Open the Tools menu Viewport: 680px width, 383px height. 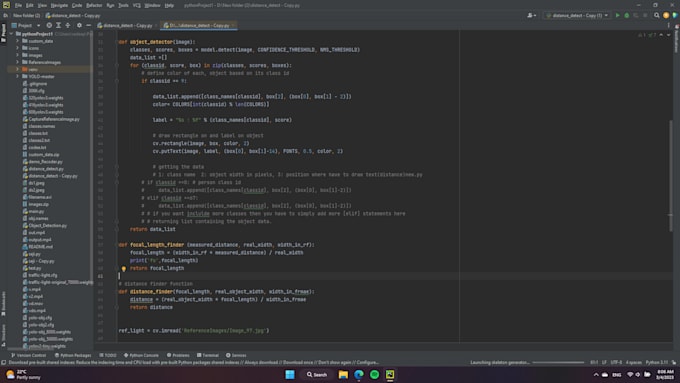coord(123,5)
